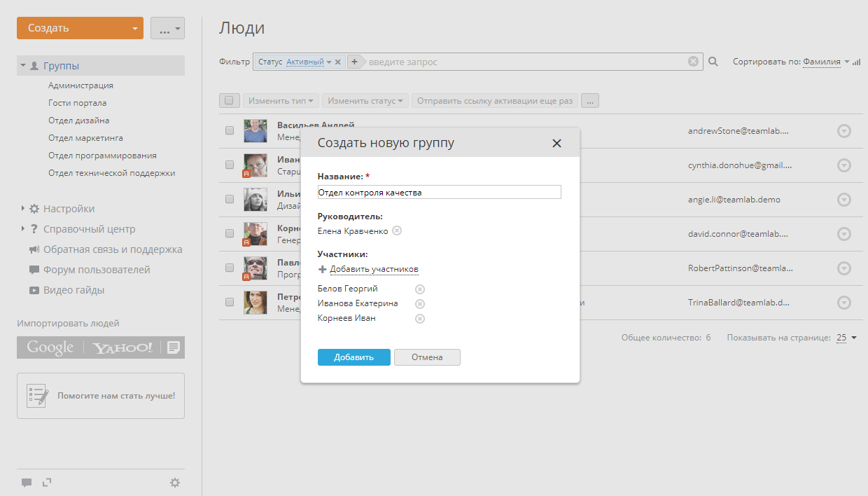The image size is (868, 496).
Task: Check the checkbox for cynthia.donohue row
Action: point(230,165)
